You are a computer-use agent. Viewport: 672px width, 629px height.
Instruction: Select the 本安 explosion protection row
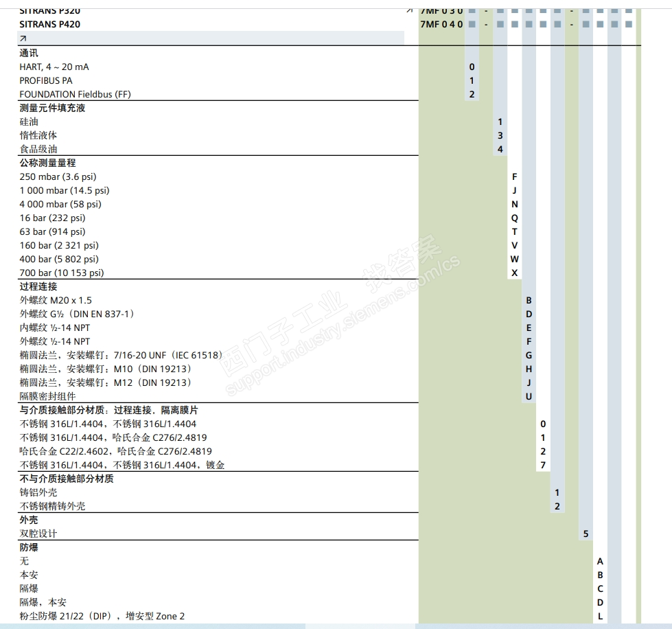pyautogui.click(x=29, y=575)
